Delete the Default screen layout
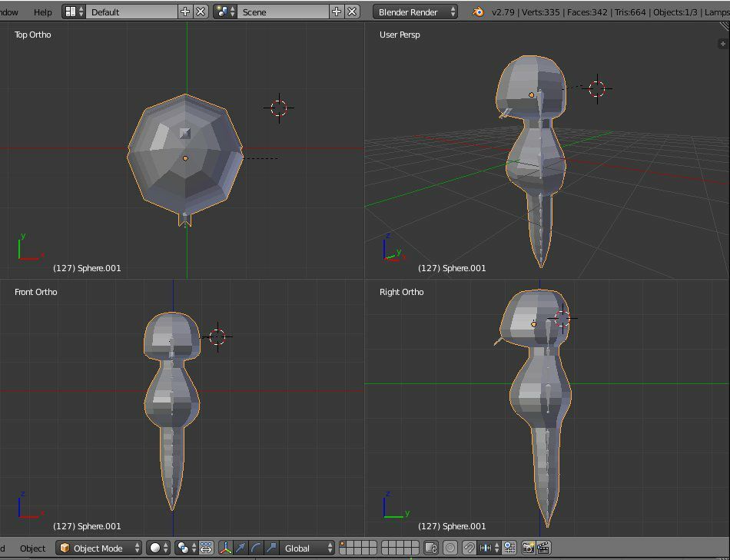The height and width of the screenshot is (560, 730). point(201,12)
